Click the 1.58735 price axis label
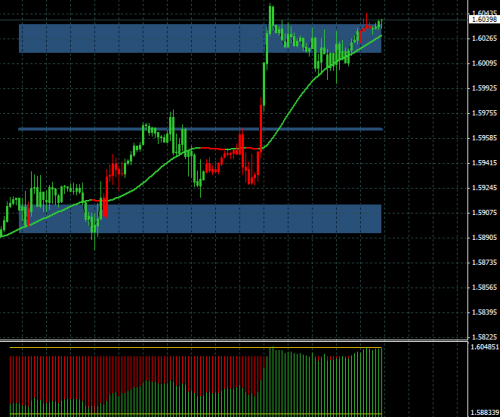The height and width of the screenshot is (417, 500). tap(484, 263)
